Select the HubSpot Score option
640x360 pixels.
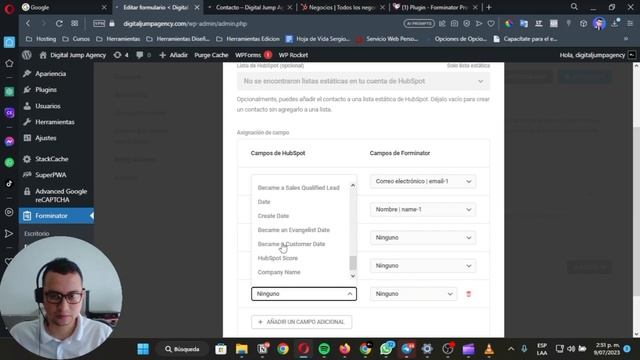tap(278, 258)
